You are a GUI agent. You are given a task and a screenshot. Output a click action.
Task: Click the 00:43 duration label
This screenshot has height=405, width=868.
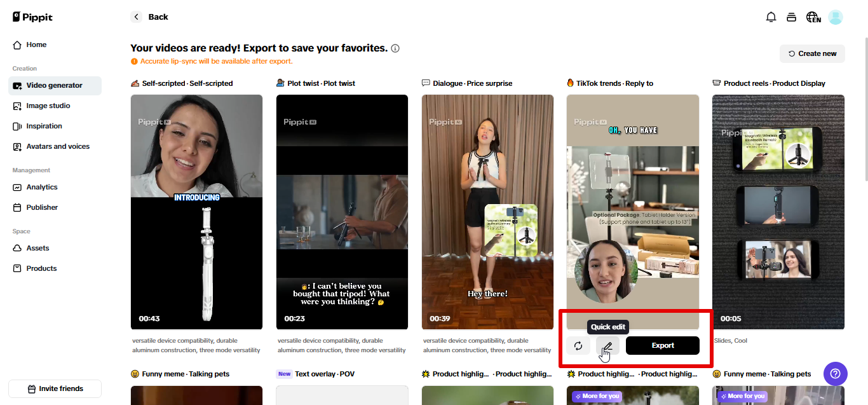149,319
